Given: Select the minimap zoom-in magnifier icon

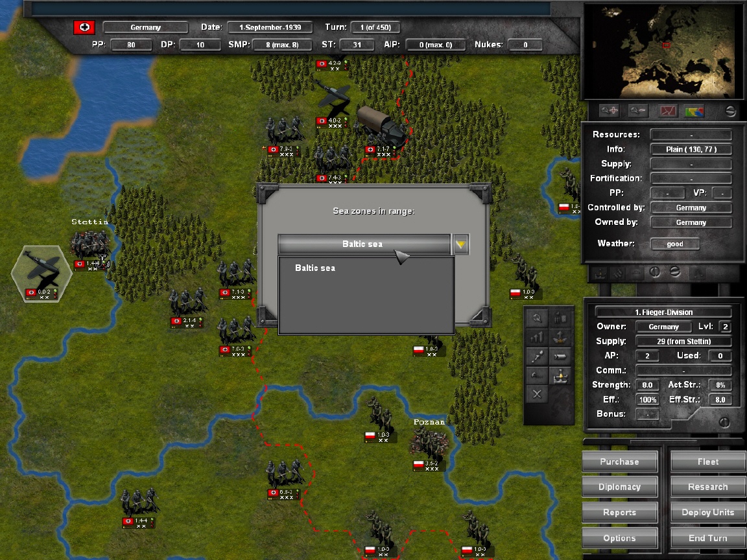Looking at the screenshot, I should coord(610,110).
